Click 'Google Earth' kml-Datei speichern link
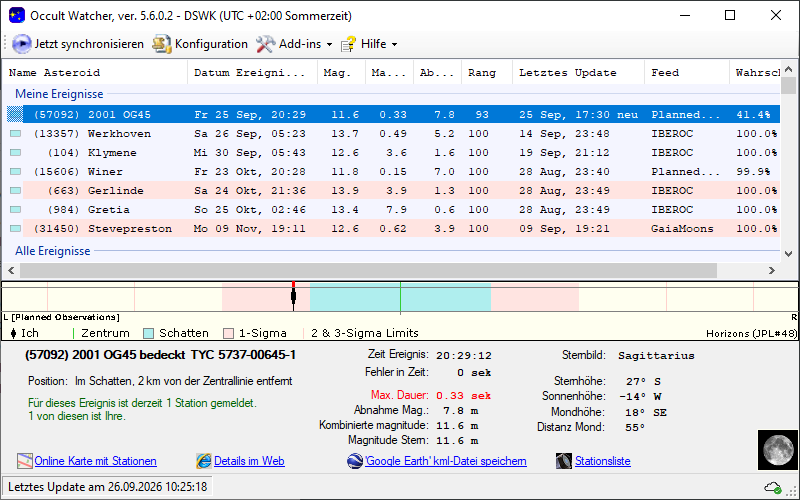 [446, 461]
